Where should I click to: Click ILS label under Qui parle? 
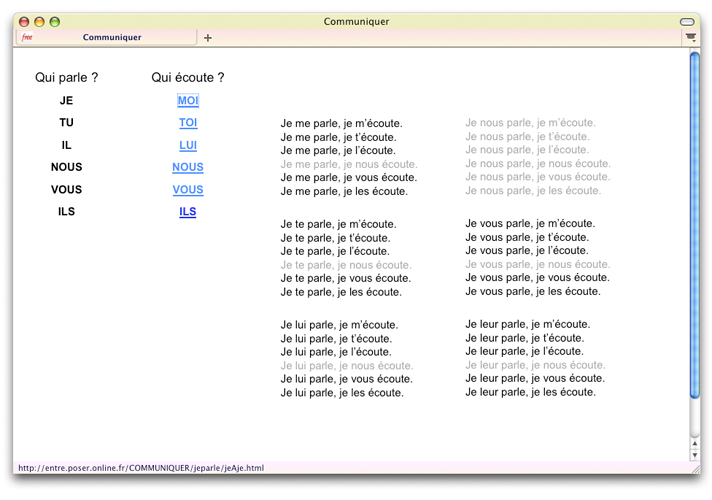coord(66,212)
